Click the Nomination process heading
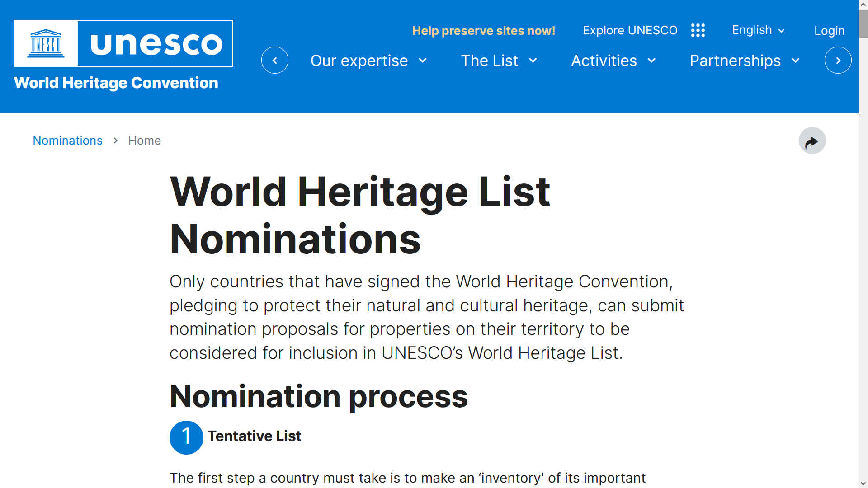 click(319, 397)
